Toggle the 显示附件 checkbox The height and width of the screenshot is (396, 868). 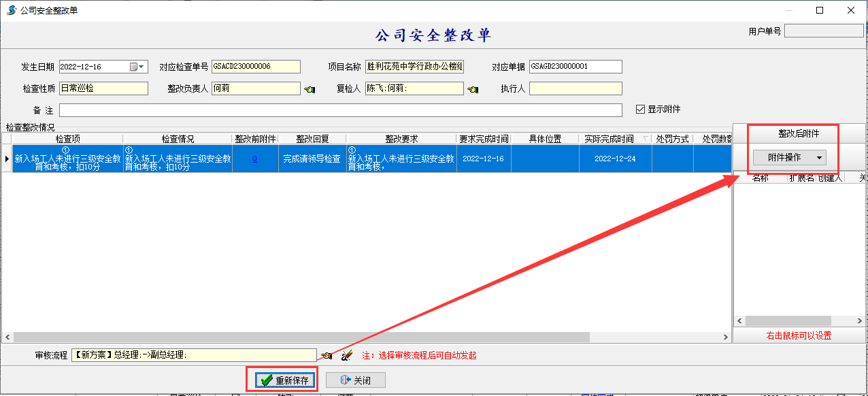[x=639, y=110]
